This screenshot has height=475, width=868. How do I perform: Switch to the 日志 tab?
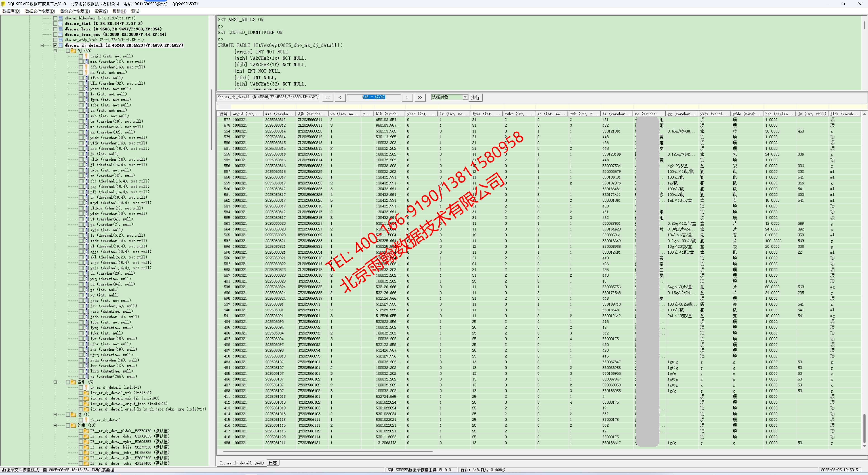[273, 463]
